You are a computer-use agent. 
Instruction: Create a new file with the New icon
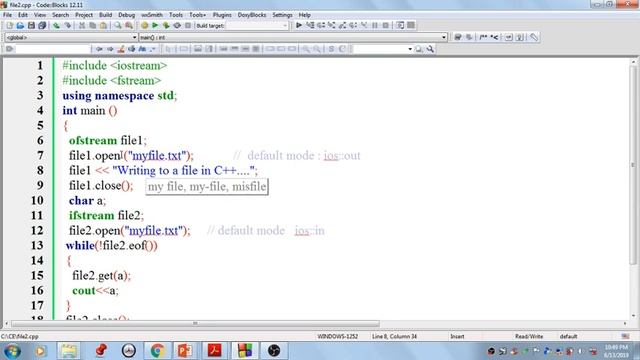click(9, 25)
